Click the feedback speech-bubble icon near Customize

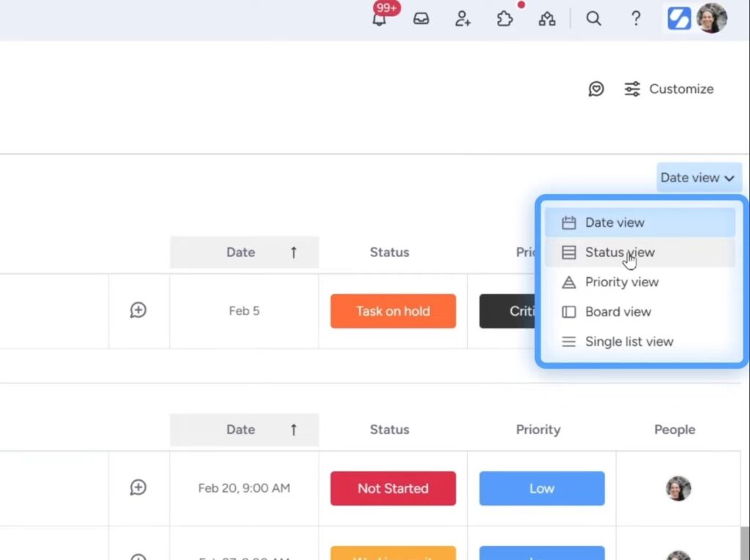[596, 89]
